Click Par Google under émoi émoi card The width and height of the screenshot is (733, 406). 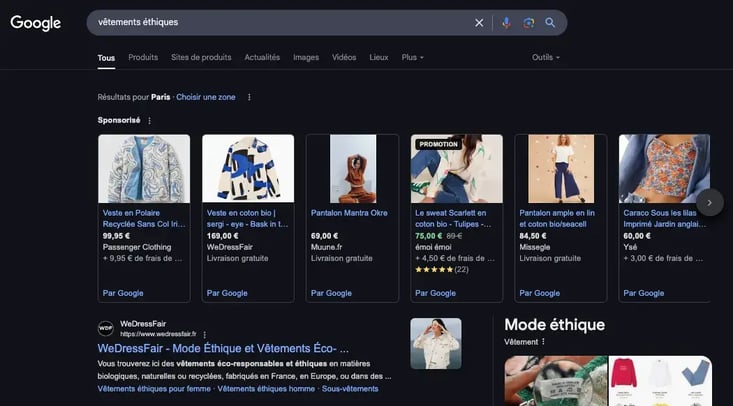(435, 293)
